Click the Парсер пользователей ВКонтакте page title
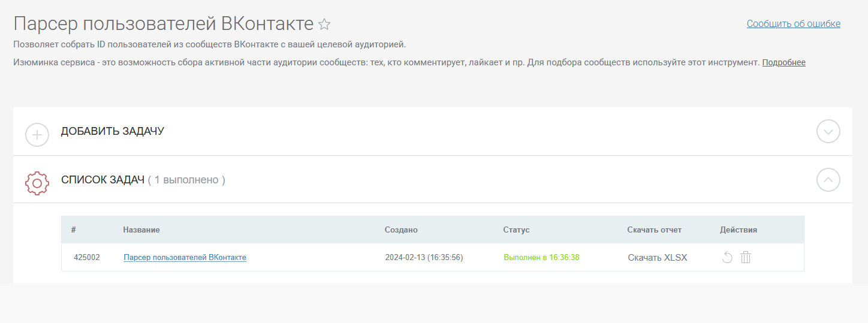 (164, 24)
